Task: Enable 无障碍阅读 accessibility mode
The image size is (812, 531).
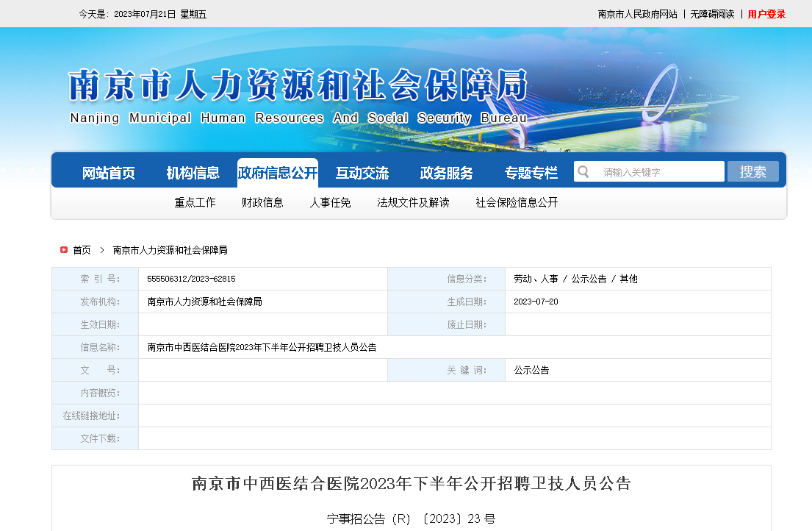Action: pyautogui.click(x=712, y=14)
